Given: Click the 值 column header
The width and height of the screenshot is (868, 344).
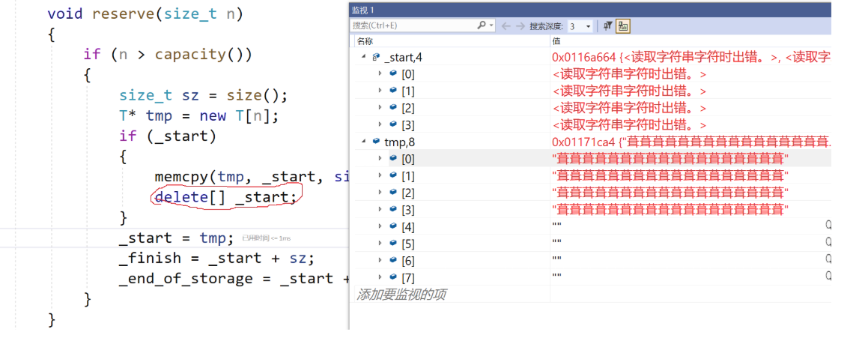Looking at the screenshot, I should (556, 41).
